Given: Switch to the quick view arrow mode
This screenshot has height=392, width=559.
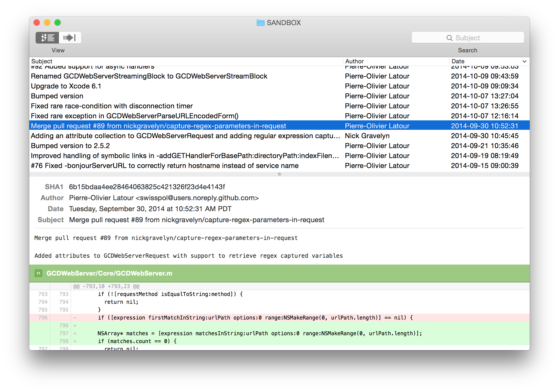Looking at the screenshot, I should pos(70,38).
